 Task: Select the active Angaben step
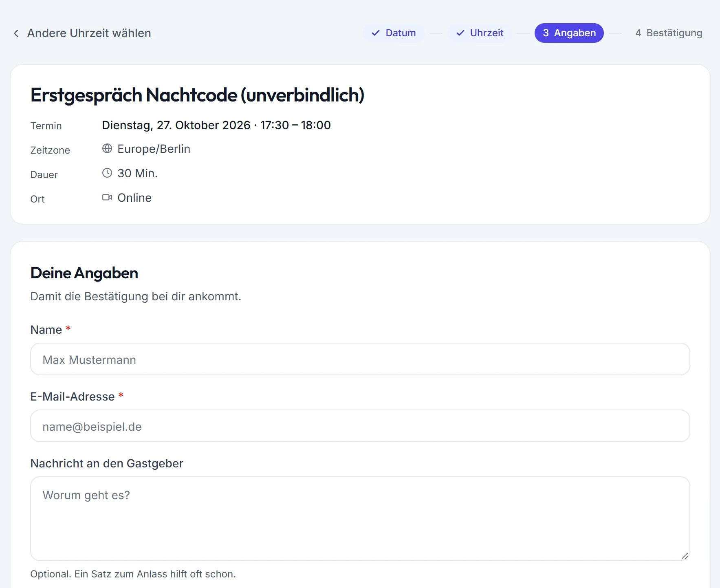tap(569, 33)
